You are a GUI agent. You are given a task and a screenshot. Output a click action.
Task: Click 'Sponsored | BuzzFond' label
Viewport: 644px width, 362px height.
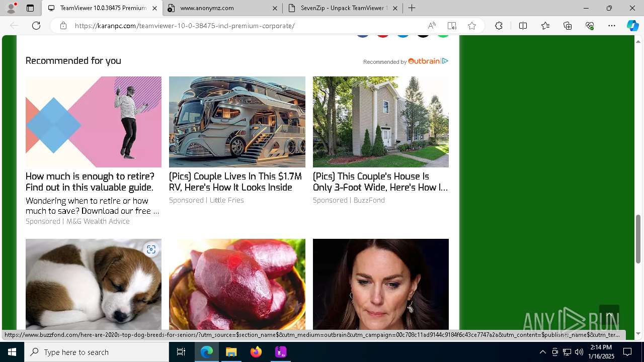(x=349, y=200)
